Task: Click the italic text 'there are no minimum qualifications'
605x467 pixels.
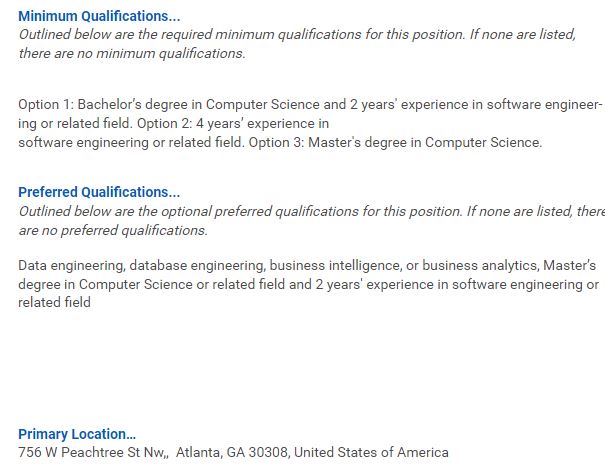Action: [132, 54]
